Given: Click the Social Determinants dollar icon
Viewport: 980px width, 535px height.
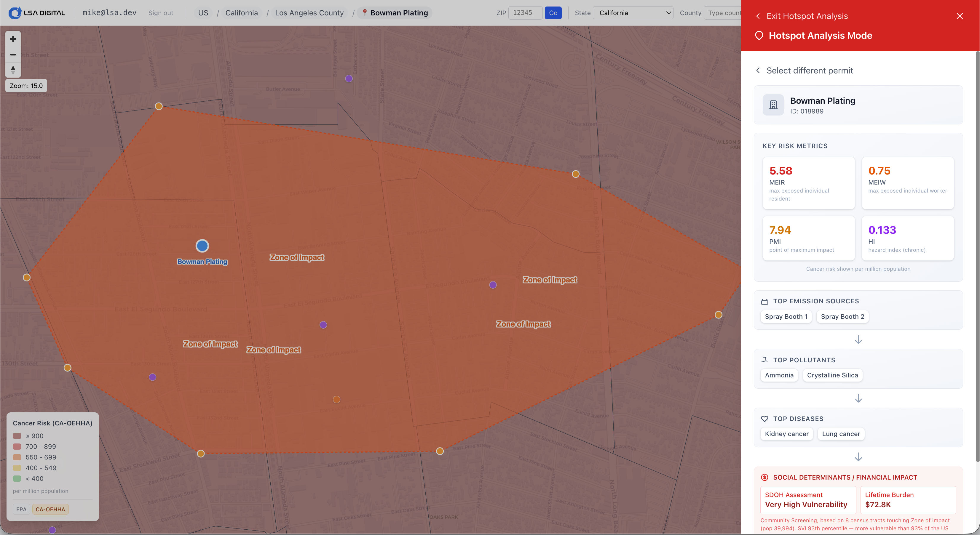Looking at the screenshot, I should coord(765,477).
